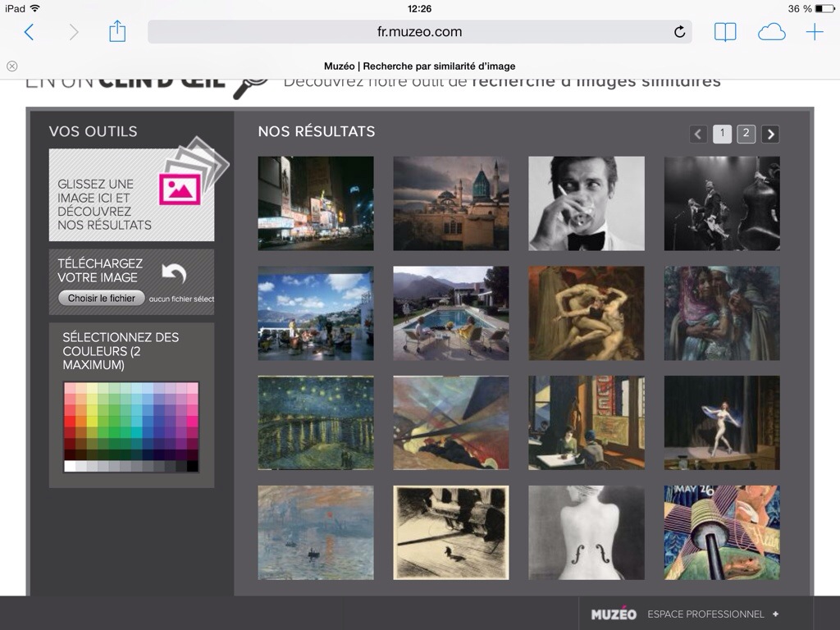Open the dancer on stage painting
The image size is (840, 630).
pos(722,423)
